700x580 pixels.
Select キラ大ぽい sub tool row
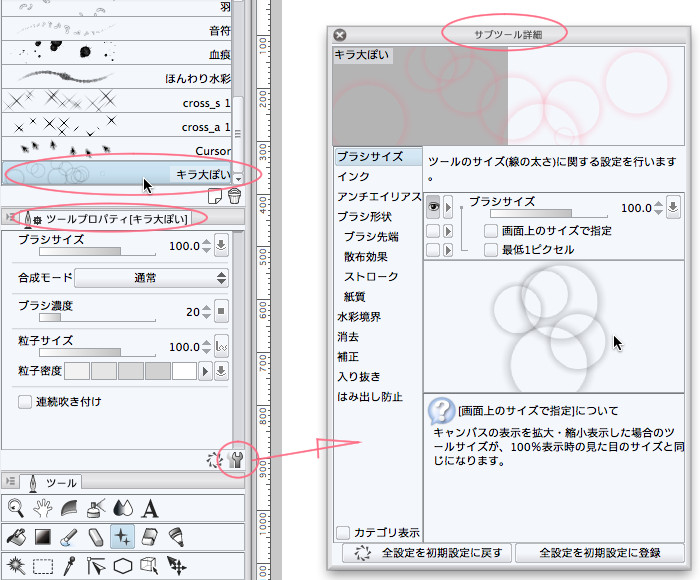click(116, 173)
